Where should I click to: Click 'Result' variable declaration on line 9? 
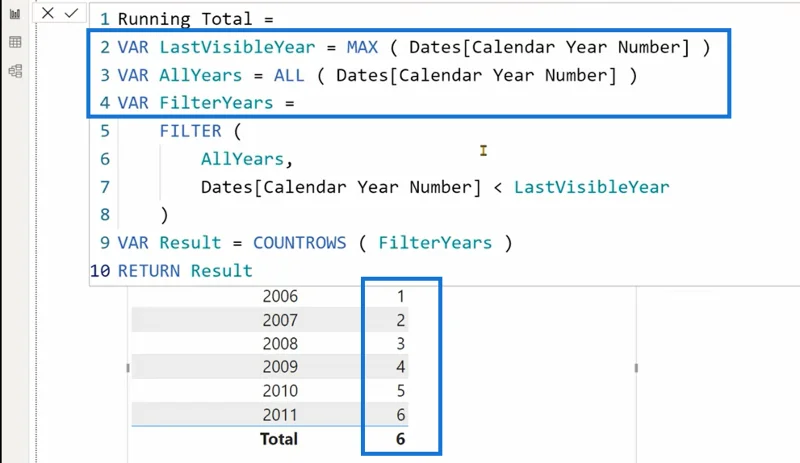point(190,242)
